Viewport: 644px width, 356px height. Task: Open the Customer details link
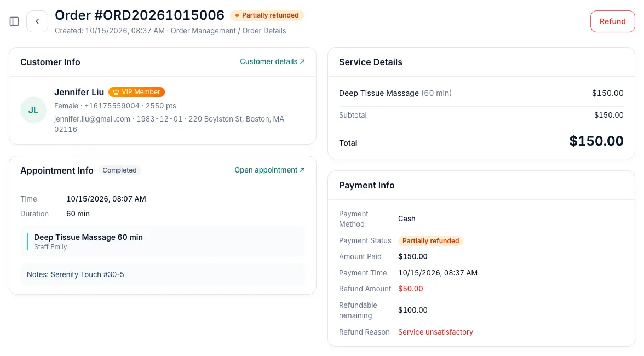pos(272,61)
